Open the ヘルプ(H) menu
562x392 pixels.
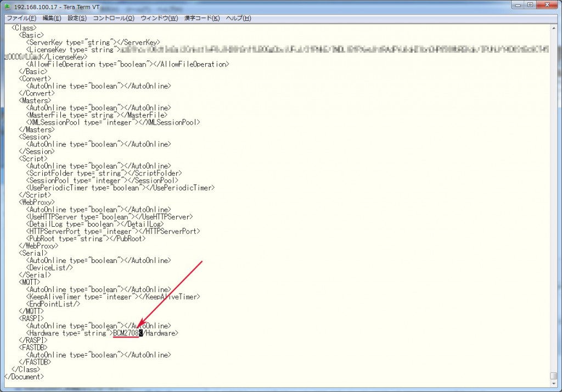[238, 18]
